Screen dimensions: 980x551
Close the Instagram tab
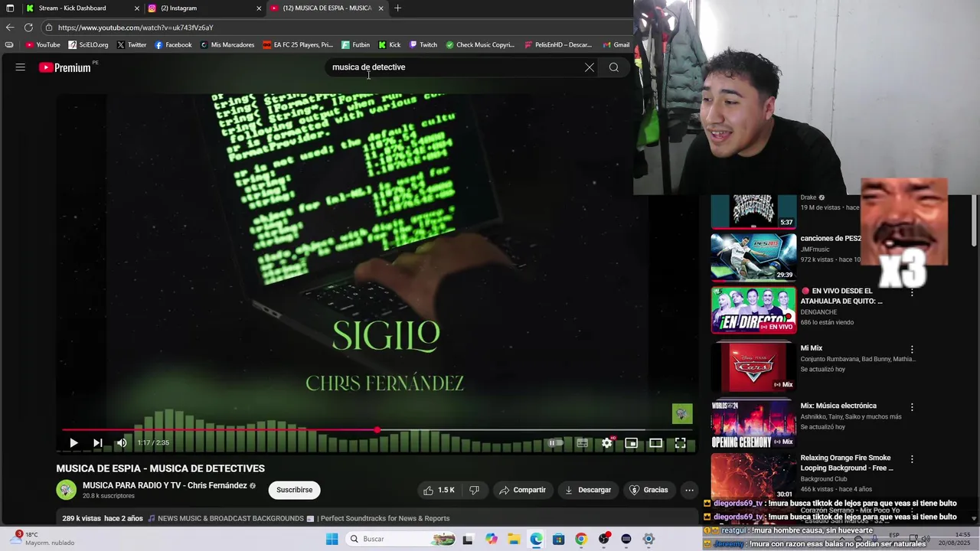pyautogui.click(x=259, y=8)
